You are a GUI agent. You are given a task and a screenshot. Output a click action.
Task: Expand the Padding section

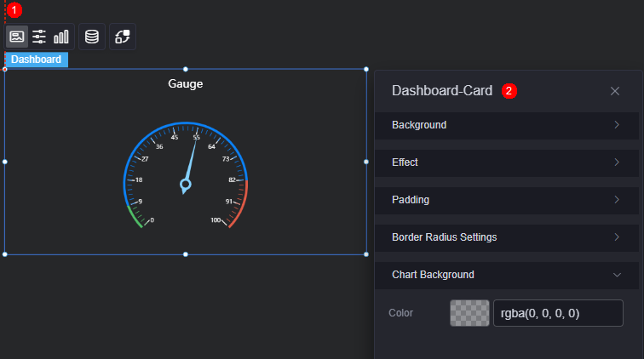click(x=506, y=200)
